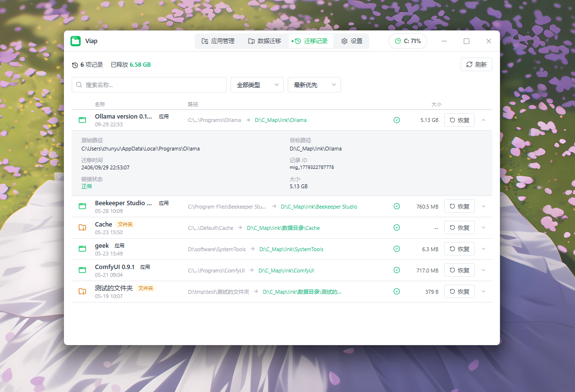Click the D:\C_Map\link\数据目录\Cache target path
The height and width of the screenshot is (392, 575).
(x=283, y=228)
